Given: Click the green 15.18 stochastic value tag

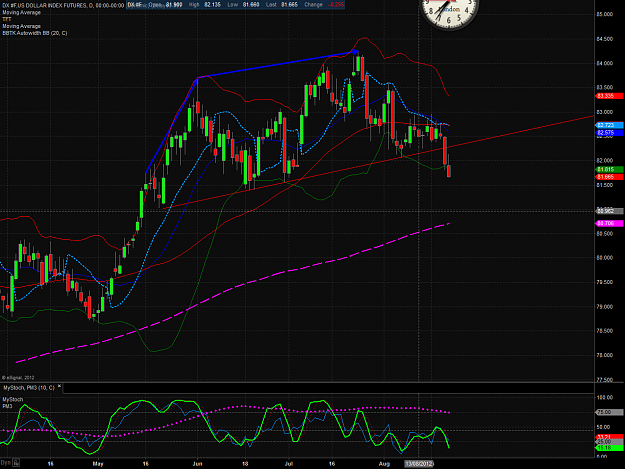Looking at the screenshot, I should pyautogui.click(x=609, y=448).
